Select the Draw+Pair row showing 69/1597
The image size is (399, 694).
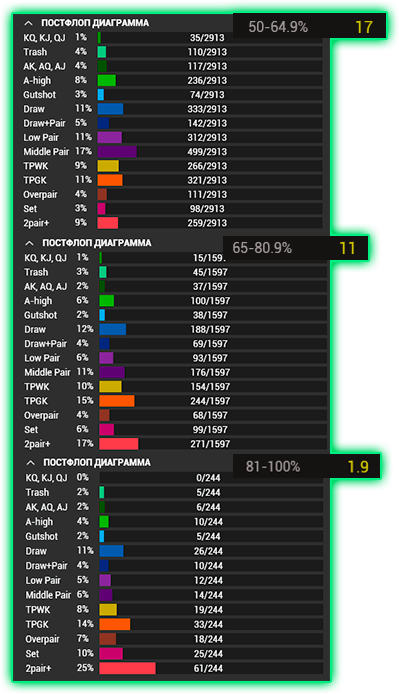pyautogui.click(x=175, y=344)
